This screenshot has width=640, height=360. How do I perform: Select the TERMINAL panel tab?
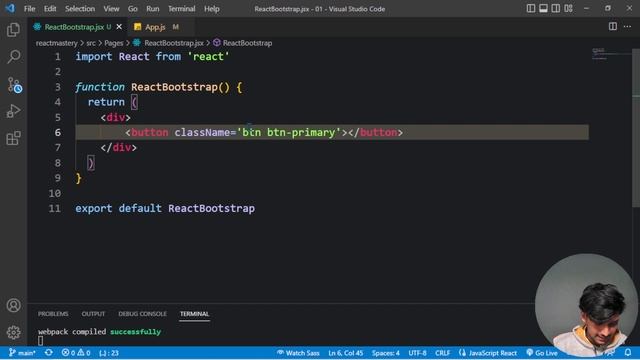194,314
